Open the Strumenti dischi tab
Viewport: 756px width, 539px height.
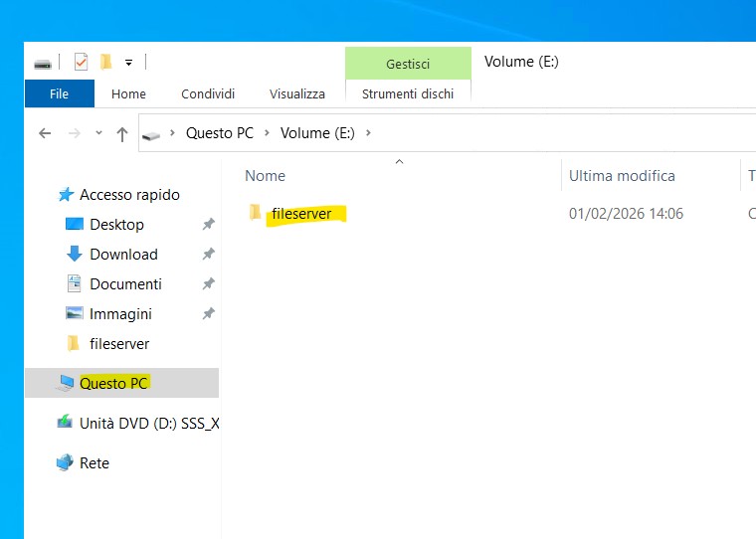click(x=408, y=93)
